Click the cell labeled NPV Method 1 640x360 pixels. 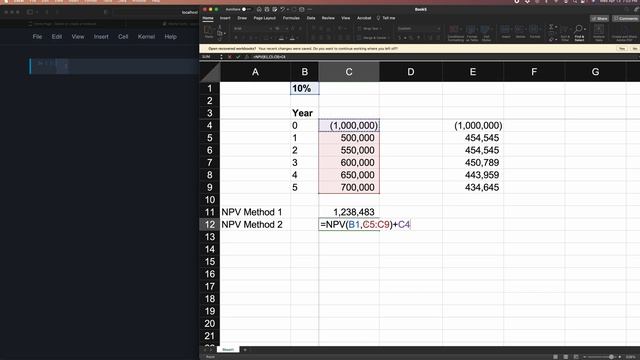(255, 212)
